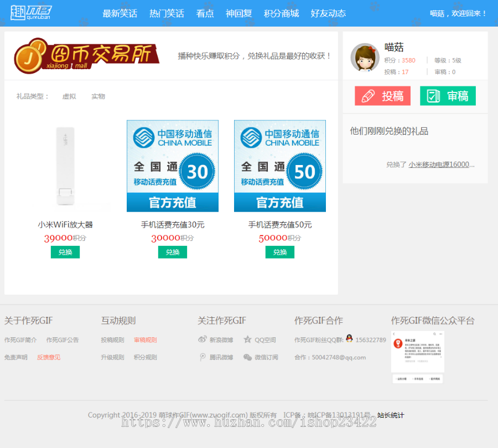
Task: Open the 最新笑话 menu item
Action: (120, 13)
